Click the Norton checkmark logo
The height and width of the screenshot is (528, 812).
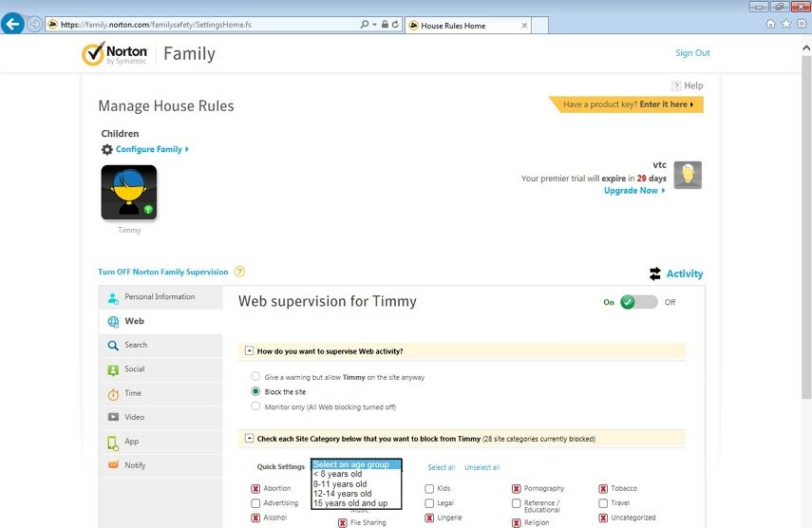pos(93,54)
